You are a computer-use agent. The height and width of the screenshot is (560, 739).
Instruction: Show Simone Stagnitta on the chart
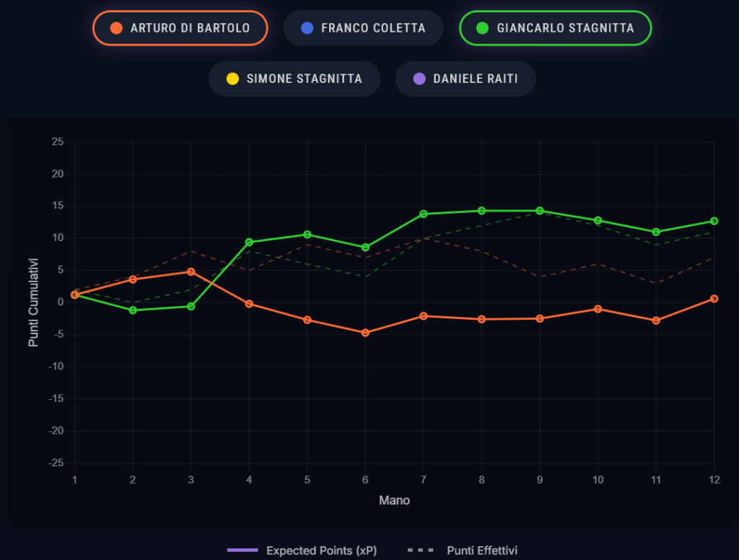[x=294, y=79]
